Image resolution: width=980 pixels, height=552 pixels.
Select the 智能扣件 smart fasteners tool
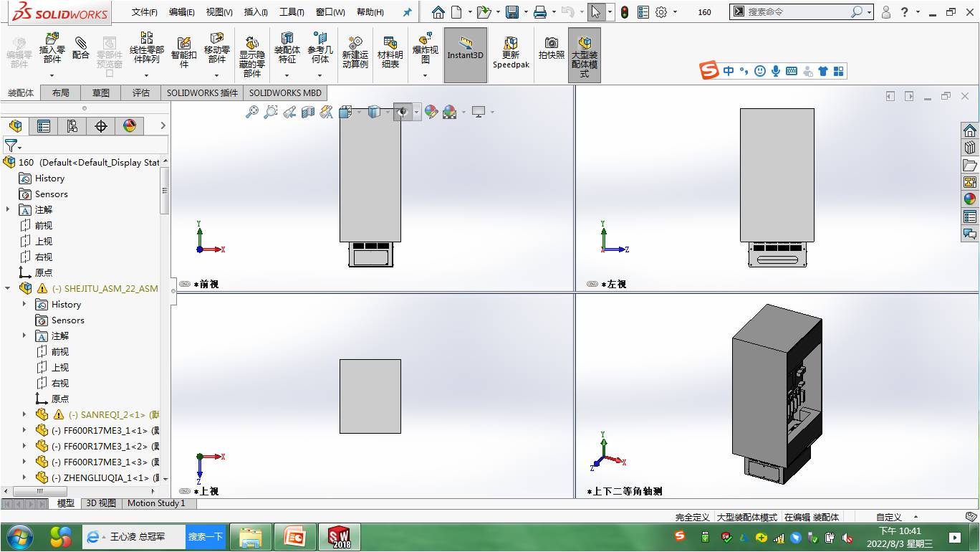point(183,50)
